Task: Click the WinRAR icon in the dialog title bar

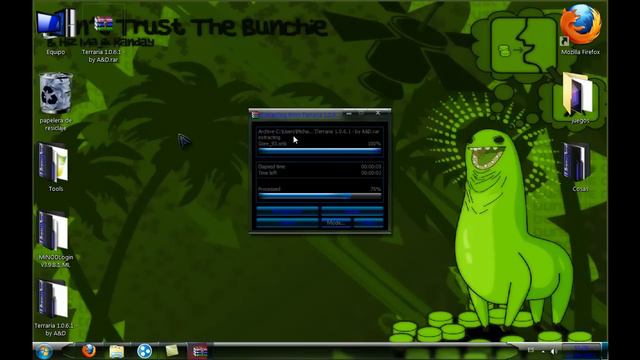Action: (x=255, y=115)
